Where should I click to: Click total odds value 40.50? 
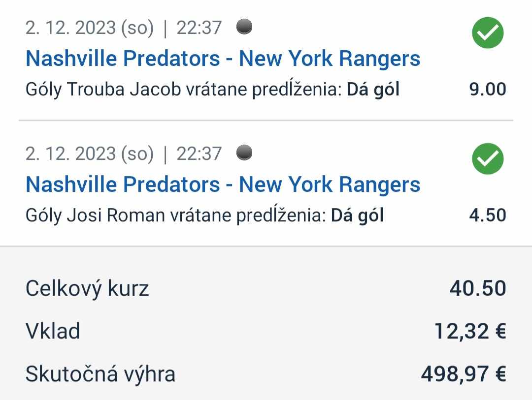478,288
